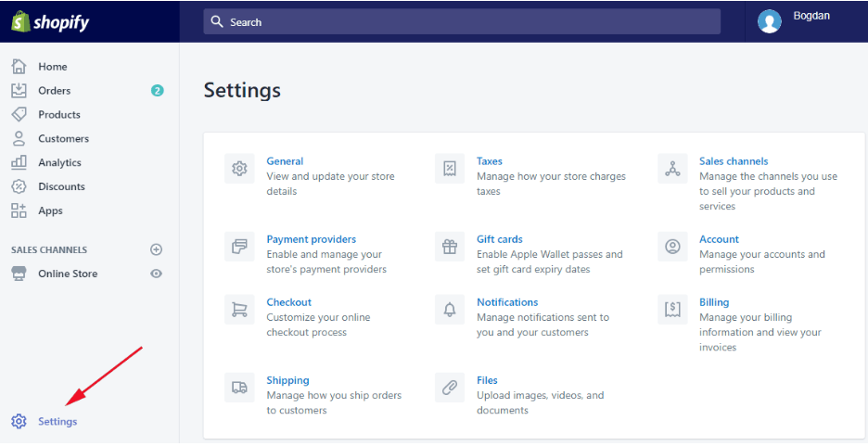This screenshot has height=446, width=868.
Task: Click the Account profile circle icon
Action: (672, 247)
